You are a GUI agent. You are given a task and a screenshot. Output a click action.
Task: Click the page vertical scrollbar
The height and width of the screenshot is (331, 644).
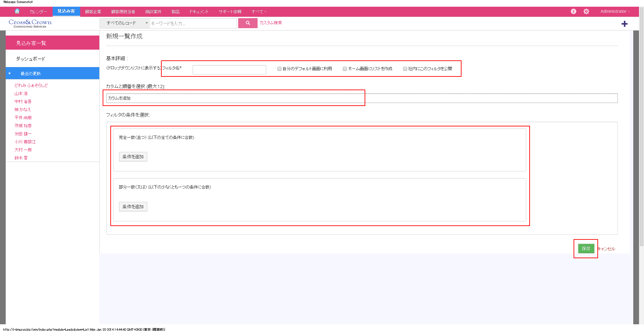(641, 134)
